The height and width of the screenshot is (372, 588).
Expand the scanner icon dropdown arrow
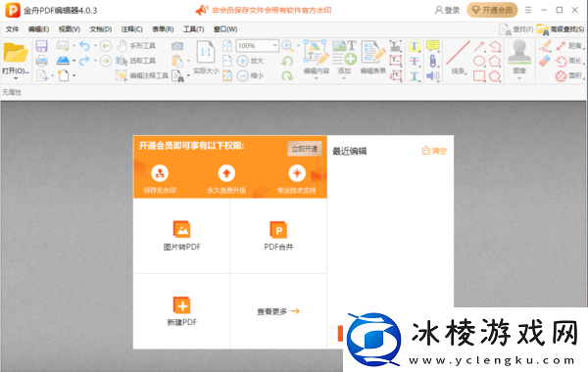coord(73,61)
